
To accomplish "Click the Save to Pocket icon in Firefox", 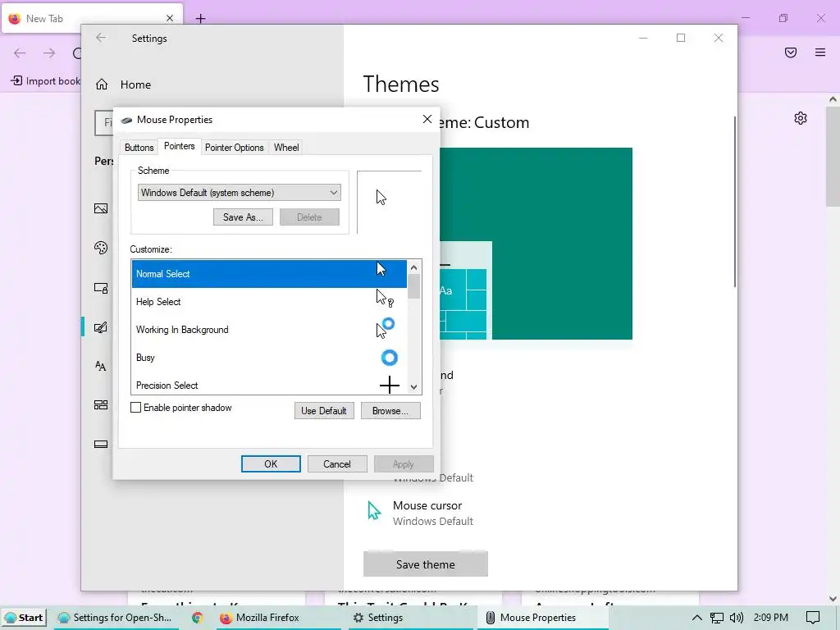I will pos(791,52).
